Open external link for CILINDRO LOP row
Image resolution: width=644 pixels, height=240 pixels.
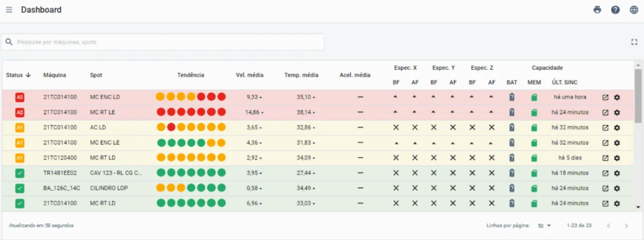pyautogui.click(x=605, y=188)
